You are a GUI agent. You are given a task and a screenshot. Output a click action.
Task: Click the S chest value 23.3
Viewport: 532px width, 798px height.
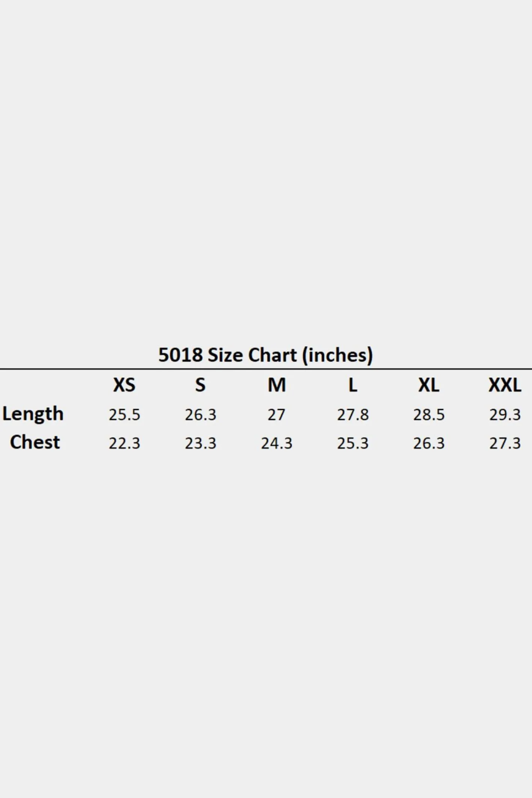(200, 444)
